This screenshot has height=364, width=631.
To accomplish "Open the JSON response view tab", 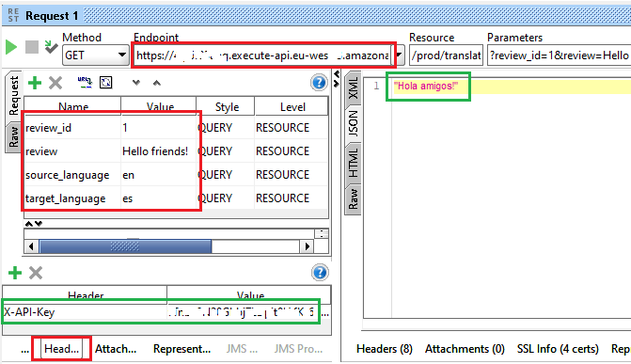I will point(353,123).
